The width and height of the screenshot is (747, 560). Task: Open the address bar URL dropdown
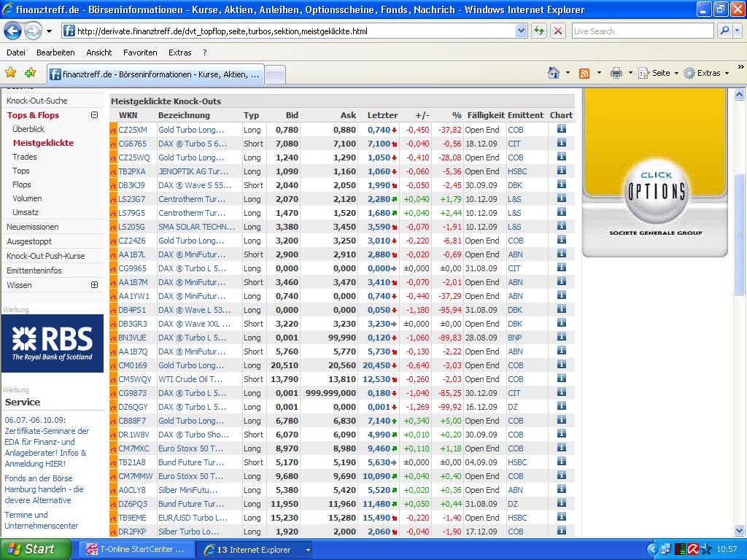point(521,31)
